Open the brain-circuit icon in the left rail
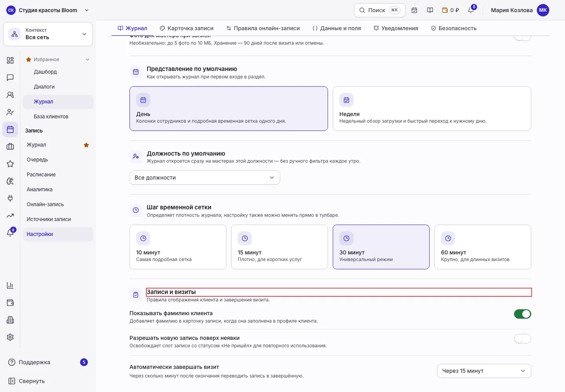The height and width of the screenshot is (392, 565). click(x=10, y=181)
